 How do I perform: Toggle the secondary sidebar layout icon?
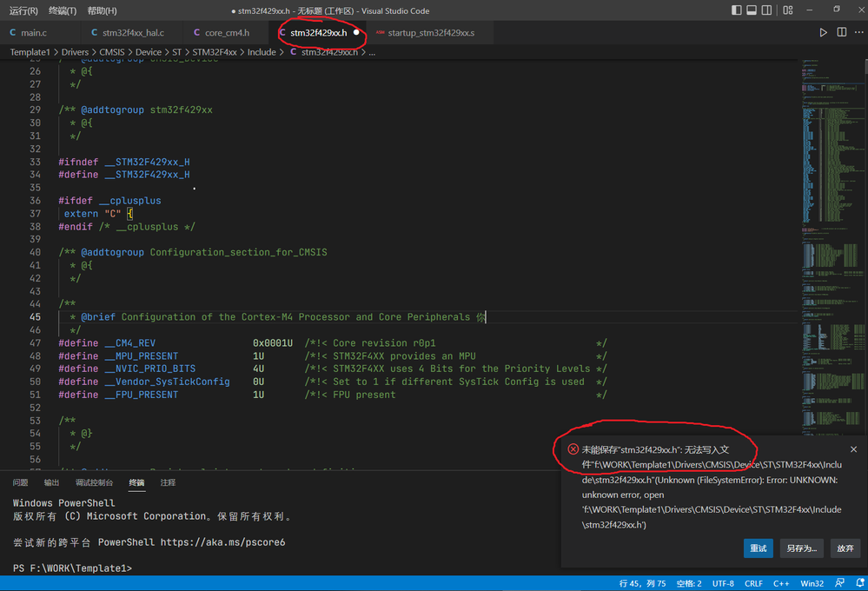click(x=766, y=10)
